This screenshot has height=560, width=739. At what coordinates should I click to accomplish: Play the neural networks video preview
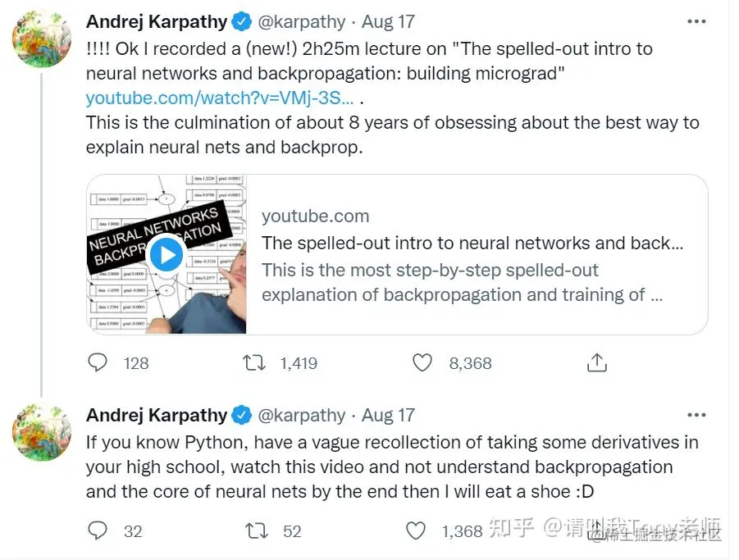[x=167, y=255]
